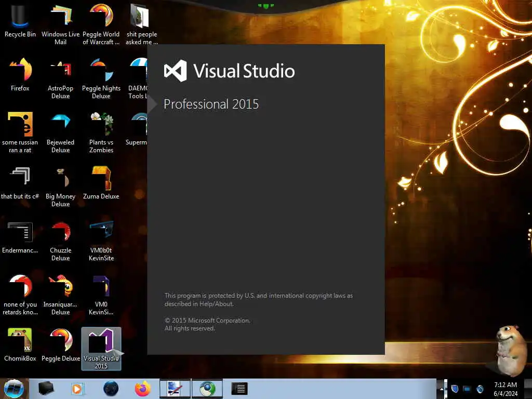Select the VM0b0t KevinSite desktop icon
532x399 pixels.
[x=101, y=240]
